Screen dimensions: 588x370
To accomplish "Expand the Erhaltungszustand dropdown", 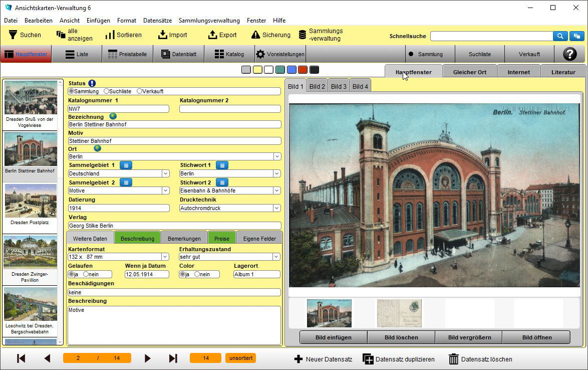I will [x=276, y=257].
